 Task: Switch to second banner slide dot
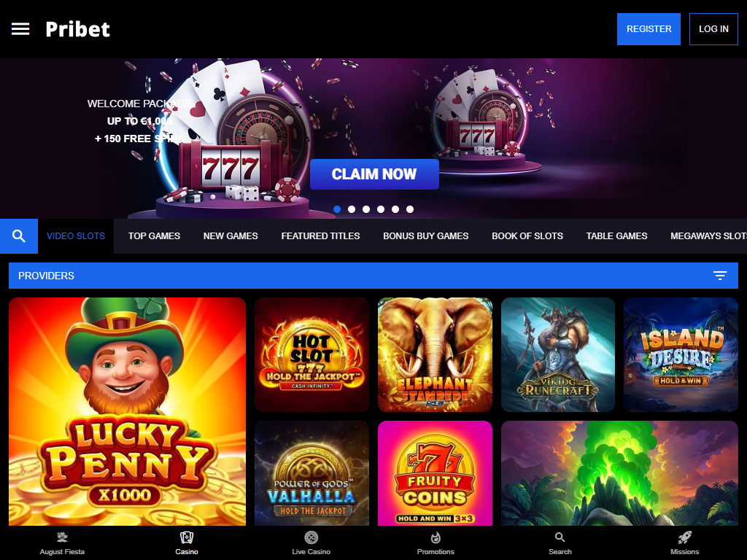pyautogui.click(x=352, y=209)
